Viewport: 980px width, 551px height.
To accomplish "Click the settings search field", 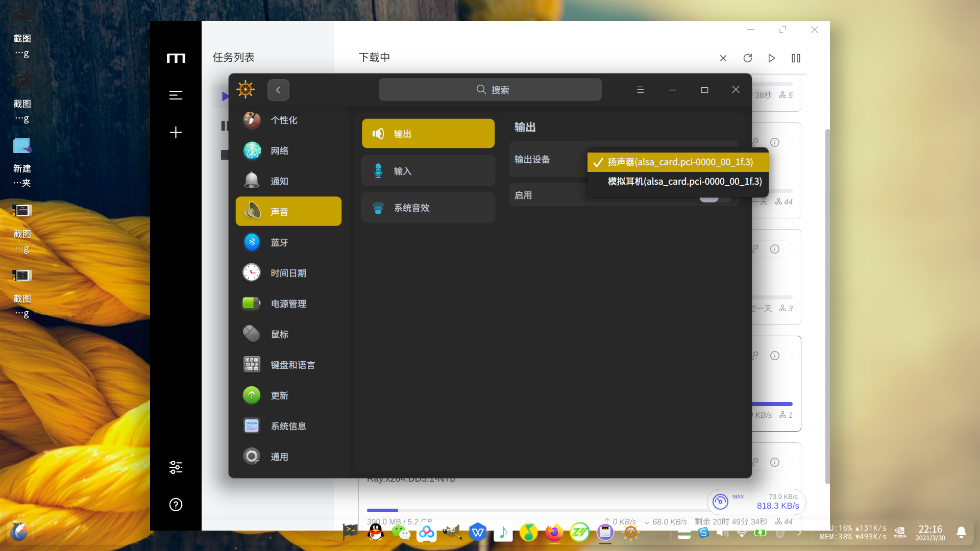I will (x=490, y=90).
